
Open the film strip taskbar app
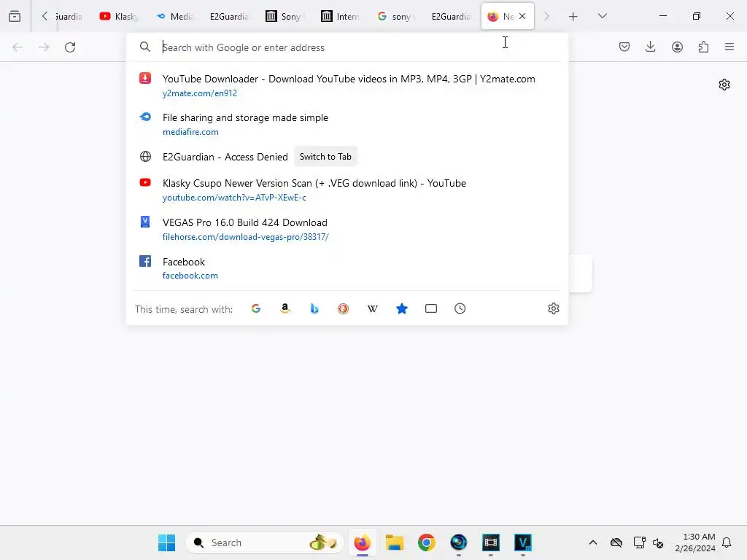click(491, 542)
